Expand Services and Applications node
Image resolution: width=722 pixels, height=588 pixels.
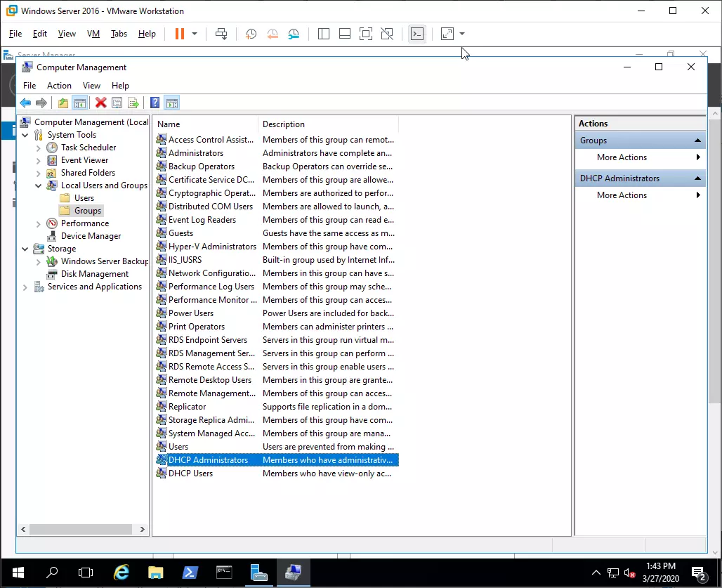pos(25,287)
